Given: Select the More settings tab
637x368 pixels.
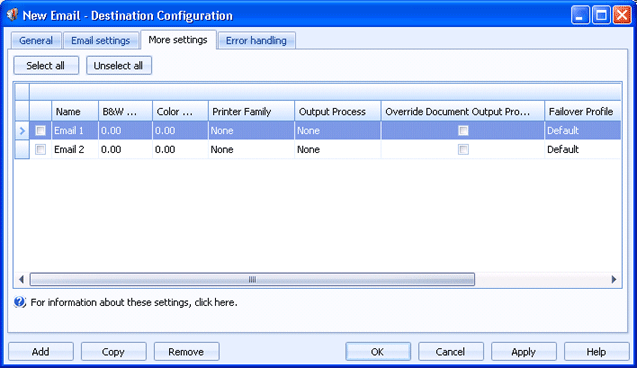Looking at the screenshot, I should (178, 40).
